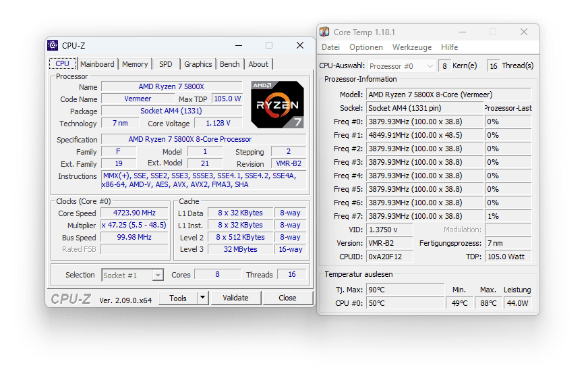Image resolution: width=588 pixels, height=370 pixels.
Task: Click the Freq #1 value 4849.91MHz
Action: (x=425, y=135)
